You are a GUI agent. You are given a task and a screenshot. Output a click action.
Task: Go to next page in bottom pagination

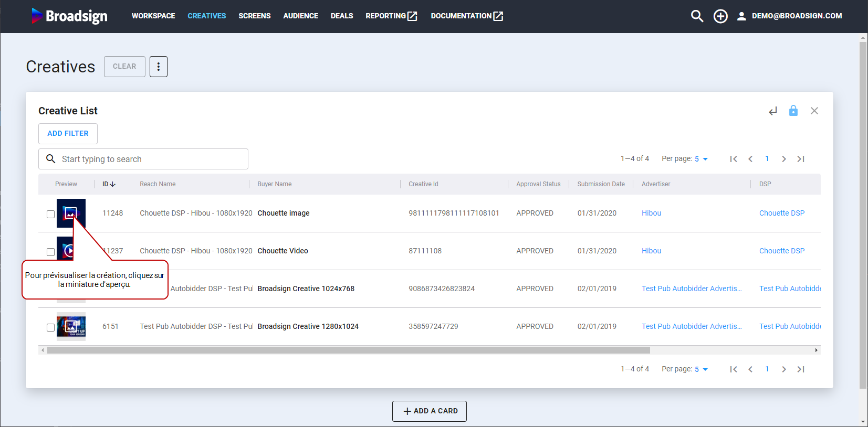(783, 369)
